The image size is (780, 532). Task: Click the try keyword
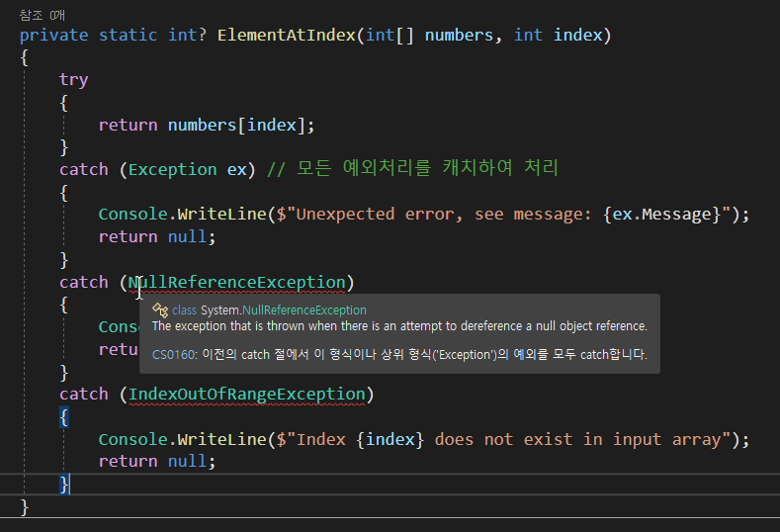click(73, 79)
